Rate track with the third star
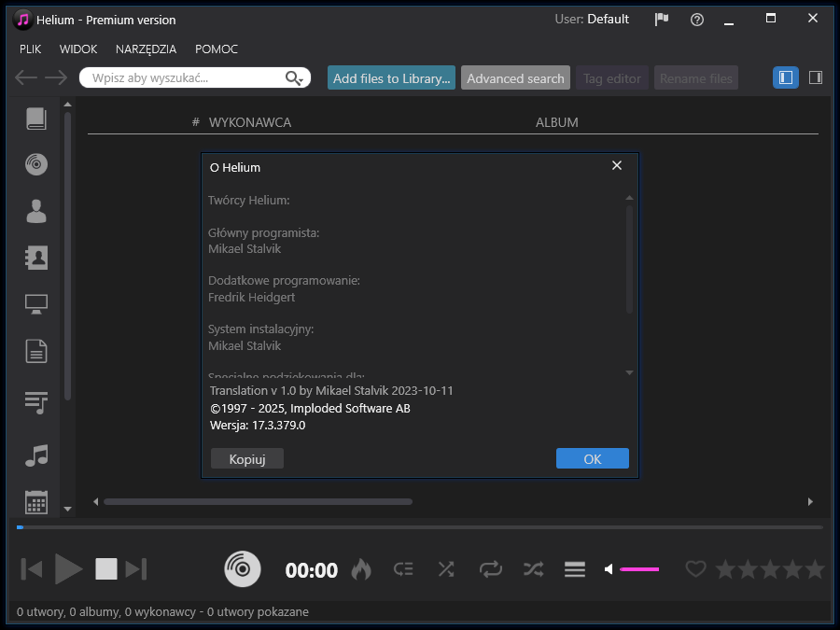 (770, 569)
